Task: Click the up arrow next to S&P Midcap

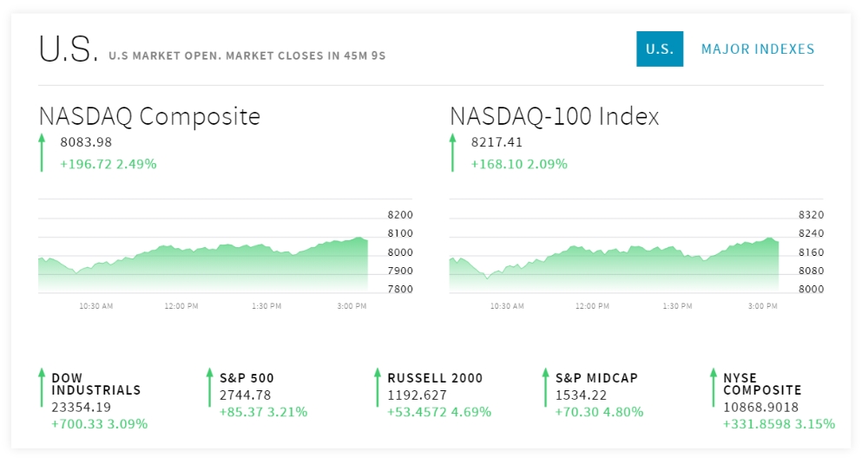Action: point(545,388)
